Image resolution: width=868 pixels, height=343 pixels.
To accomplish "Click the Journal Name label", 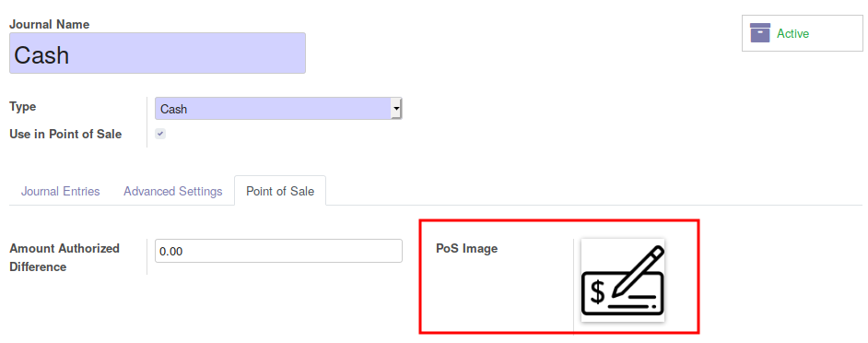I will [x=49, y=24].
